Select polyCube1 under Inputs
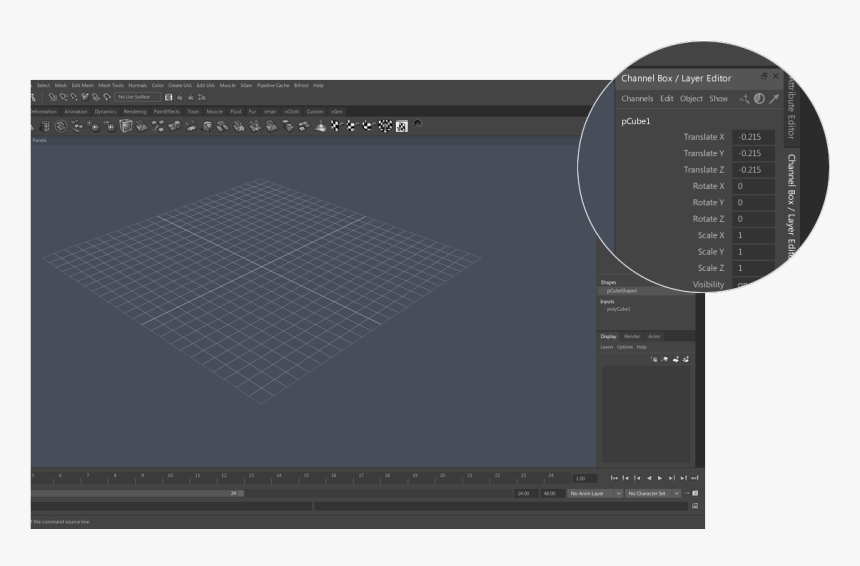The width and height of the screenshot is (860, 566). click(x=619, y=309)
